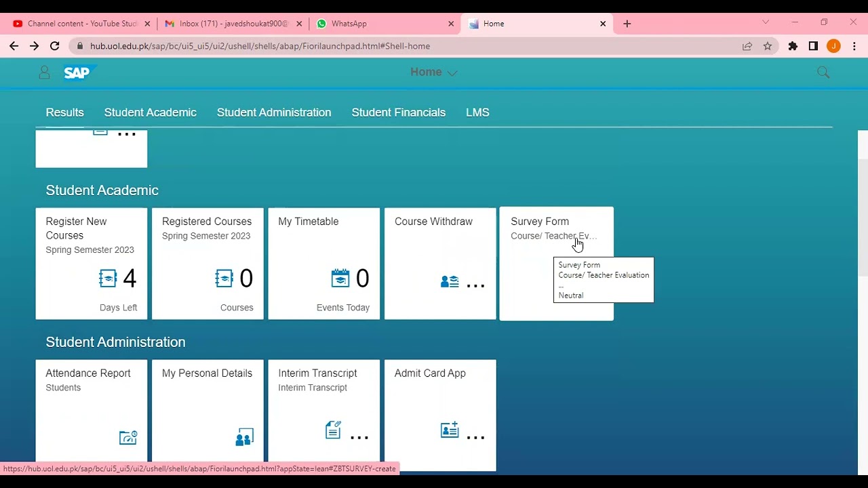Switch to the Student Academic tab
The height and width of the screenshot is (488, 868).
pyautogui.click(x=151, y=113)
